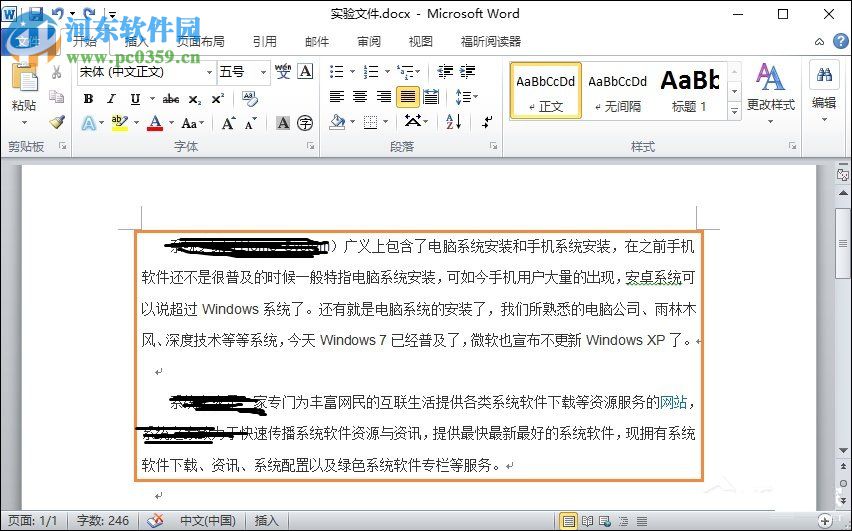Toggle strikethrough abc formatting
852x531 pixels.
coord(171,99)
